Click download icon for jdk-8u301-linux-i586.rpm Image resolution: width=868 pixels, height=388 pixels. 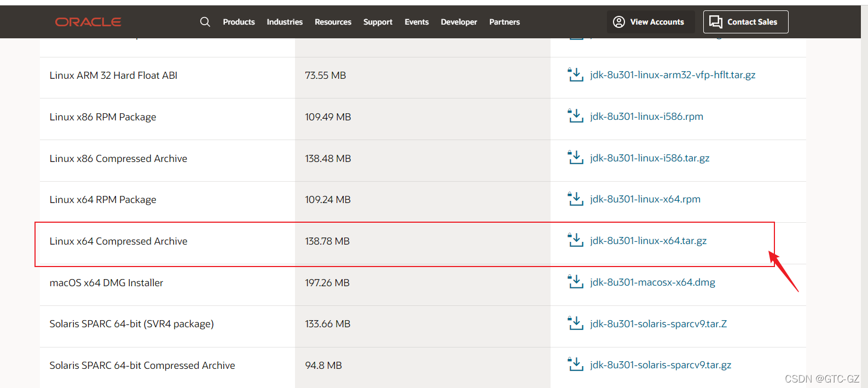point(575,116)
